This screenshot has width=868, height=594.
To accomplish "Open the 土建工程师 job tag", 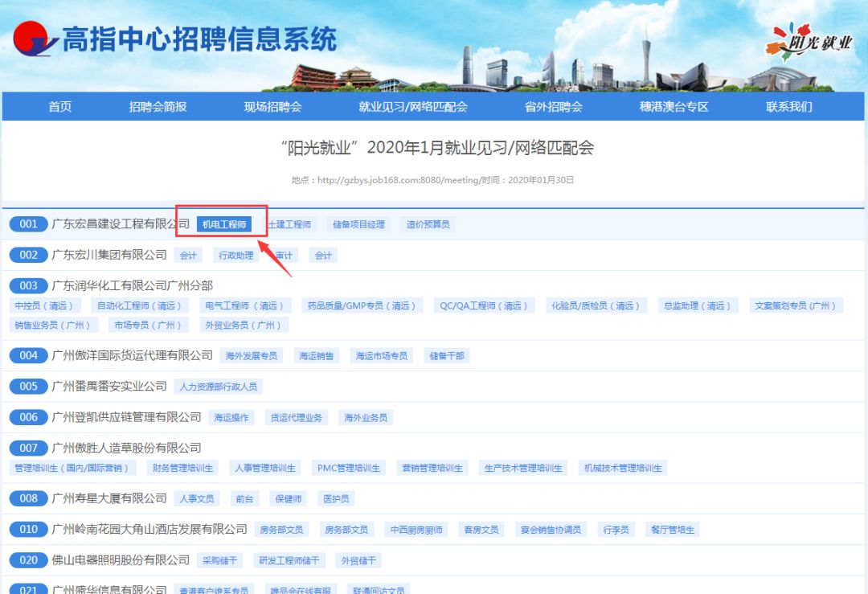I will tap(289, 224).
